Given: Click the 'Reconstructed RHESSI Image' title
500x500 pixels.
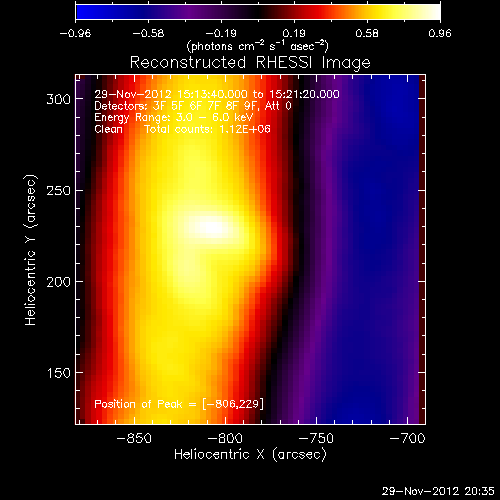Looking at the screenshot, I should point(250,63).
